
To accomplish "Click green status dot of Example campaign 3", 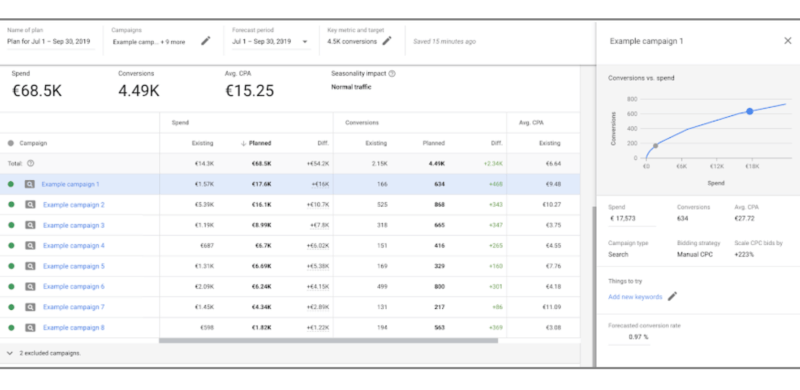I will click(x=11, y=225).
